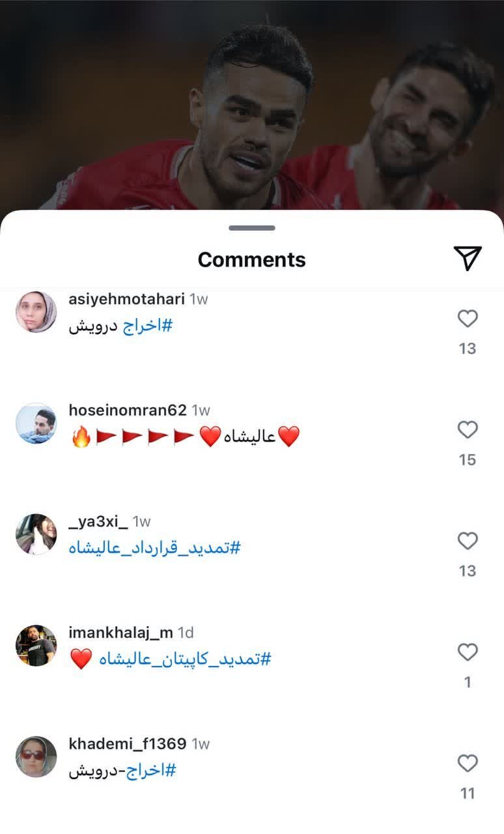
Task: Like asiyehmotahari's comment with the heart
Action: (x=468, y=319)
